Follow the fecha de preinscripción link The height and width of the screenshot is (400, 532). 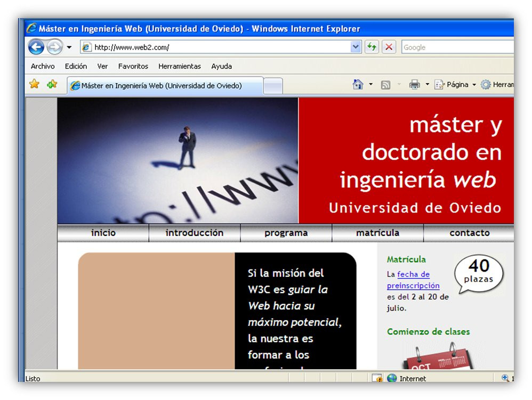click(x=413, y=280)
